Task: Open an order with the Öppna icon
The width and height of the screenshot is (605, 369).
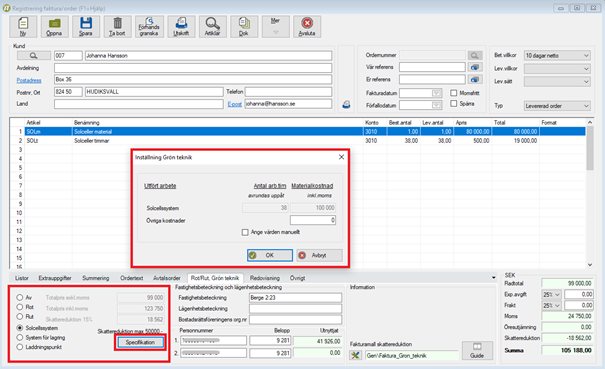Action: (54, 27)
